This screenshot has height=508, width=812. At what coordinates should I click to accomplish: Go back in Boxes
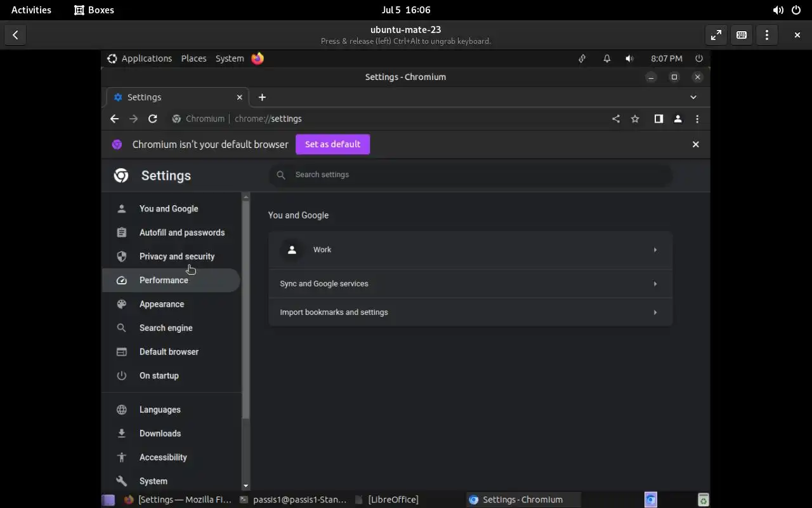(x=15, y=35)
